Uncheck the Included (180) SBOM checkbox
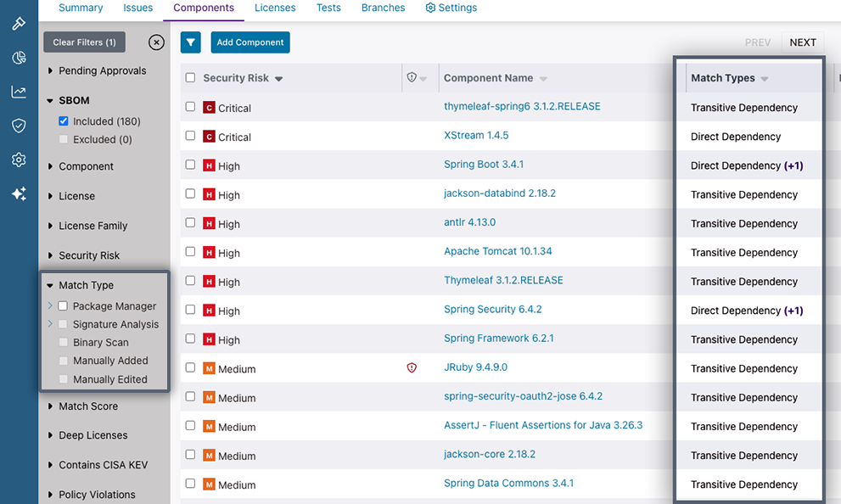 click(x=64, y=121)
